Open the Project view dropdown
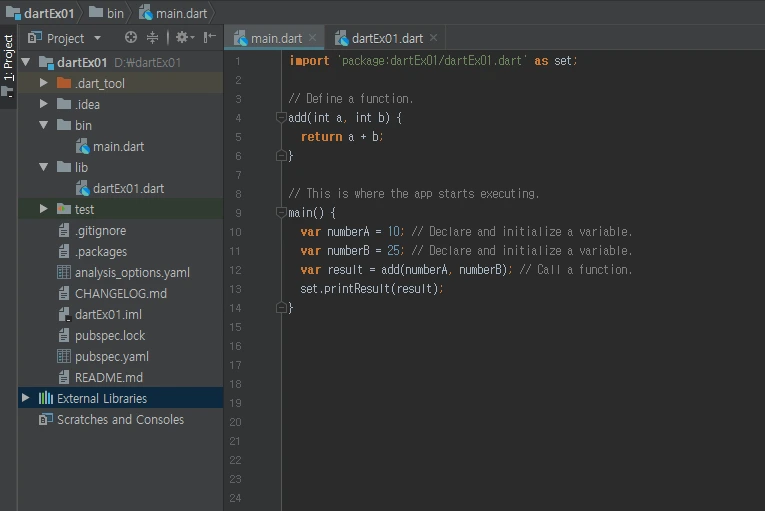This screenshot has width=765, height=511. point(97,38)
